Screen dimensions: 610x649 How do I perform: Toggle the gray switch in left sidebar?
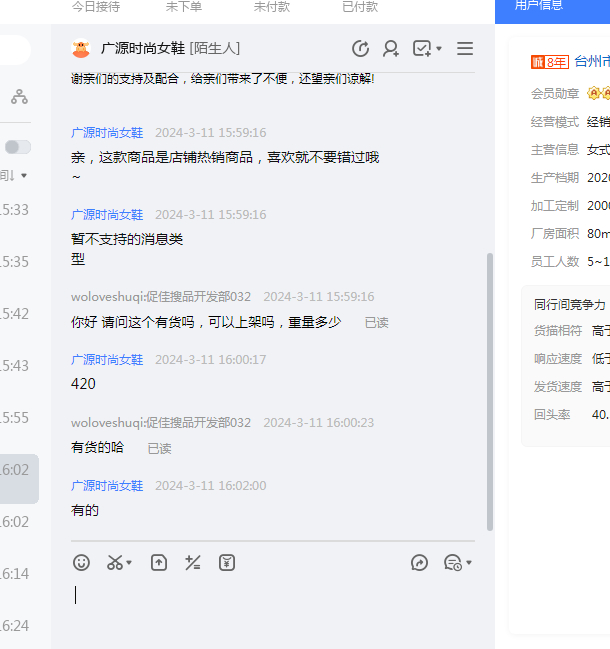[x=17, y=147]
